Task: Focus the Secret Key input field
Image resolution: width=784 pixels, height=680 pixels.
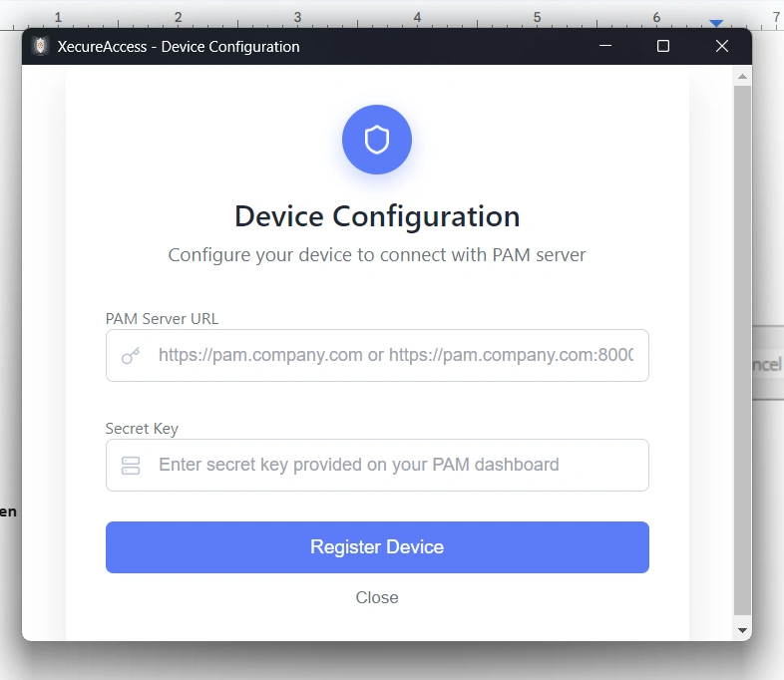Action: 377,466
